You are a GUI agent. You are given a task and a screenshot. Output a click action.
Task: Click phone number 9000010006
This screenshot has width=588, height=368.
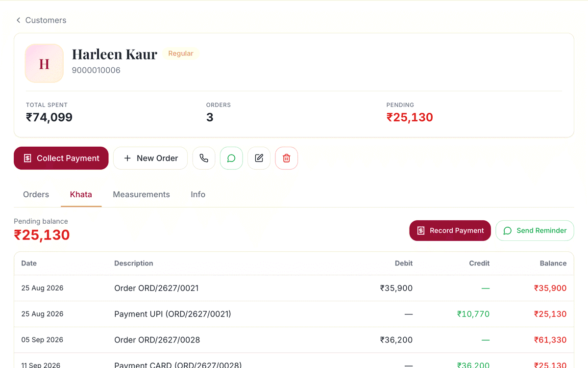click(x=96, y=70)
